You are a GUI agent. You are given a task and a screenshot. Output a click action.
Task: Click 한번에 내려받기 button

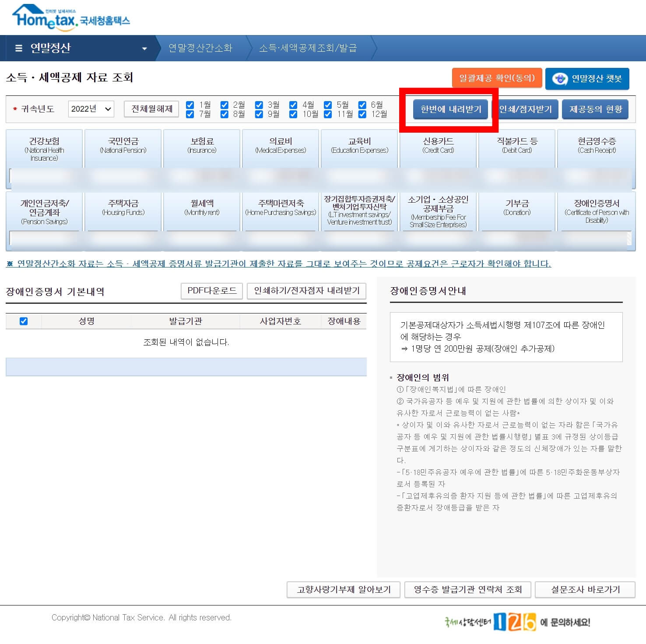[x=451, y=109]
